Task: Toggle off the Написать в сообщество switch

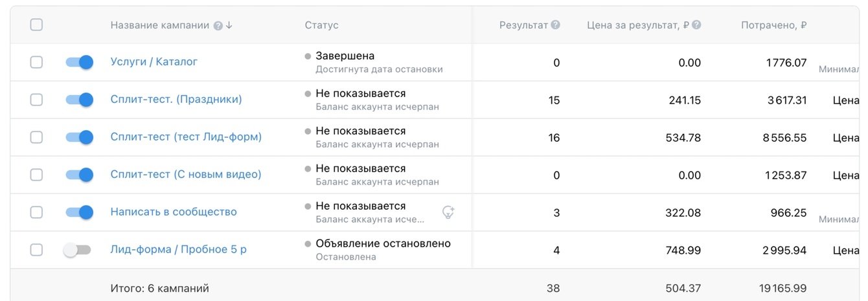Action: coord(79,212)
